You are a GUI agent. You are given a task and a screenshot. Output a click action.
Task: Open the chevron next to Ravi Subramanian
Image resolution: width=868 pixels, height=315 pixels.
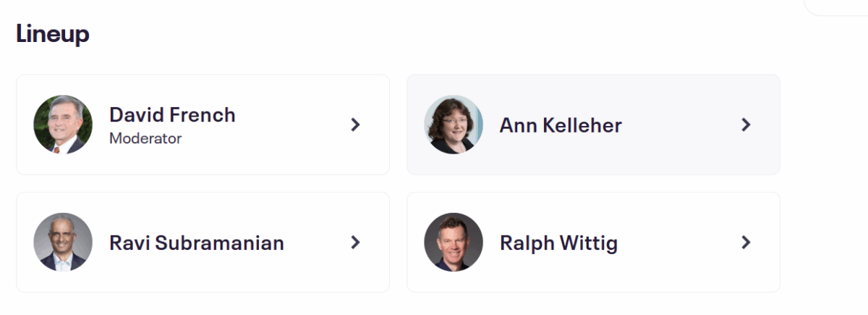point(355,242)
